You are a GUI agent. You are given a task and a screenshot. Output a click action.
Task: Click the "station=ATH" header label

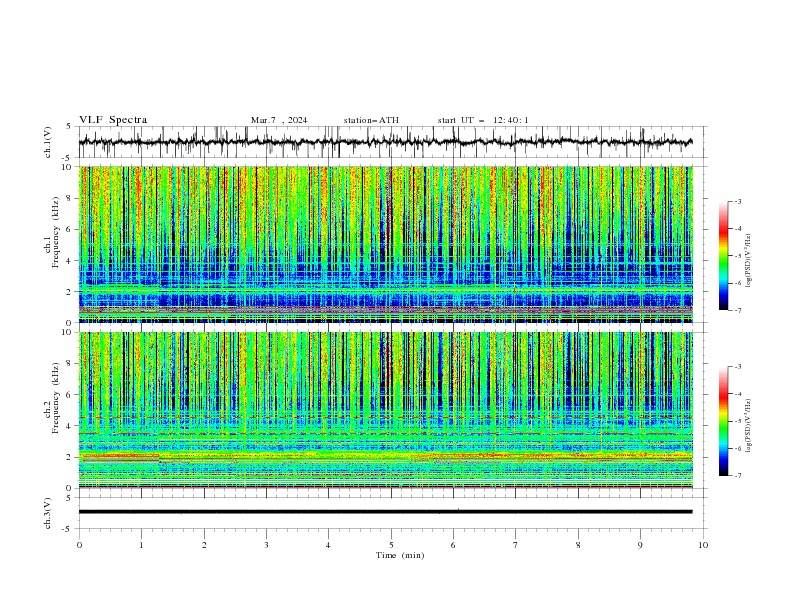pyautogui.click(x=371, y=120)
